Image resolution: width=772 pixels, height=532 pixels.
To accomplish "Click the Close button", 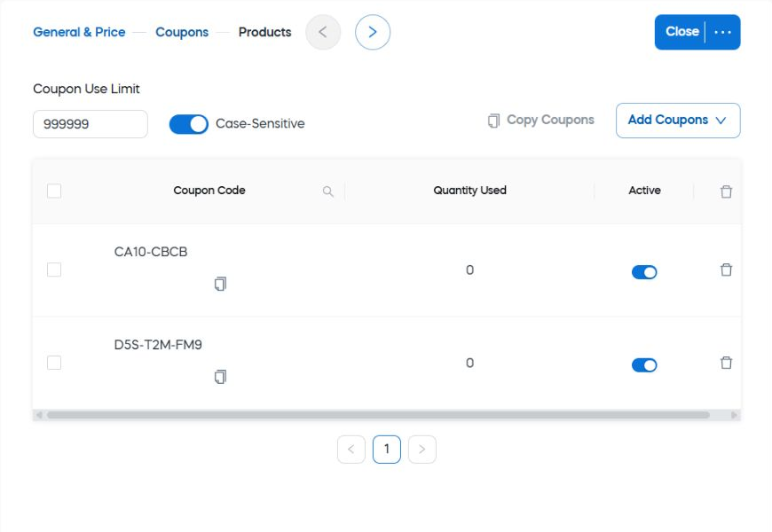I will coord(681,32).
